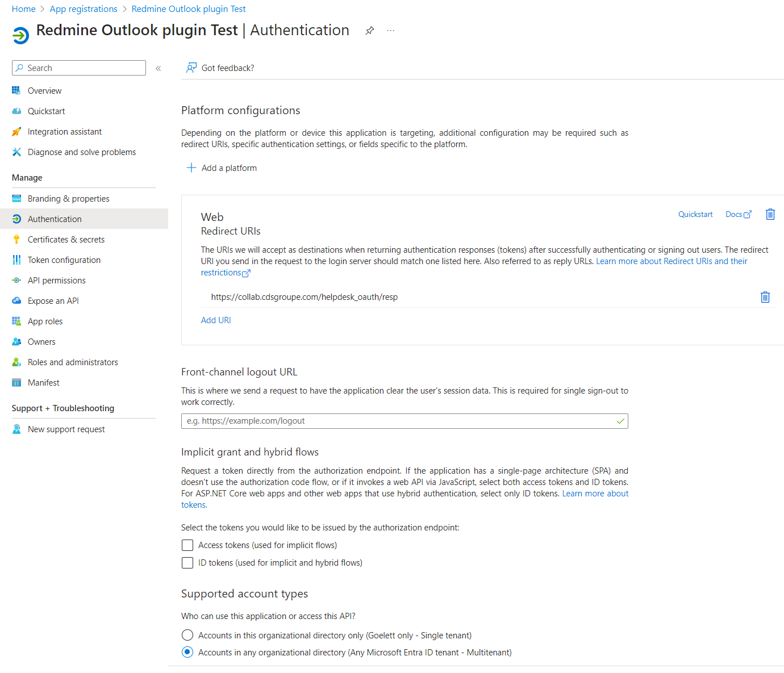Click the Roles and administrators icon

pyautogui.click(x=16, y=362)
